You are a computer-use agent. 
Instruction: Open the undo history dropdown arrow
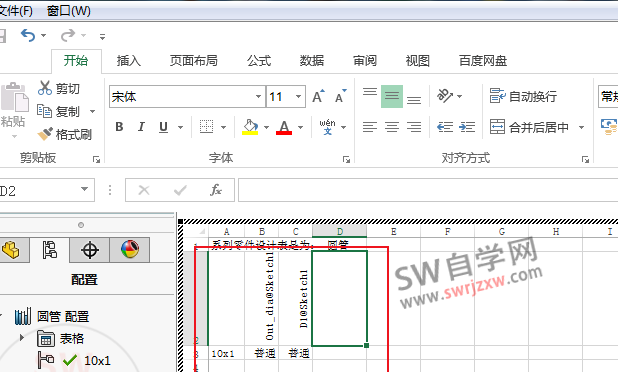[43, 35]
